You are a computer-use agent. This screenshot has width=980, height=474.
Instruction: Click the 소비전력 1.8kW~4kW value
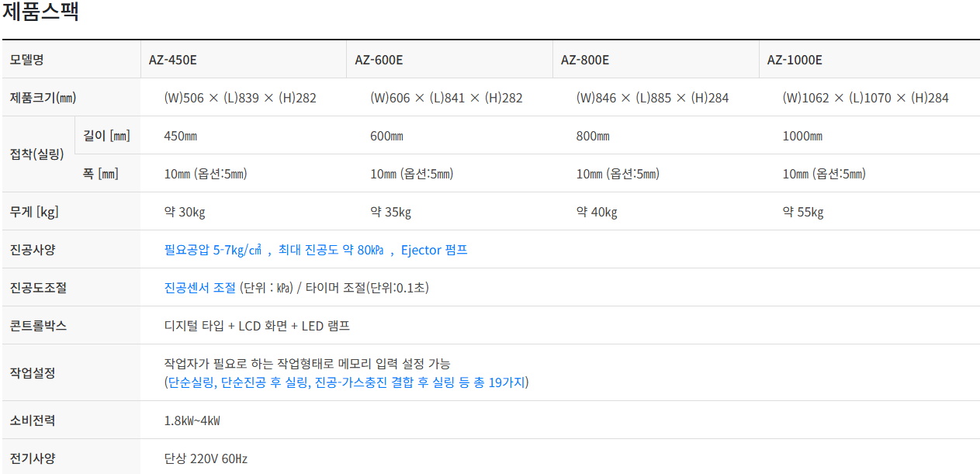[x=192, y=420]
